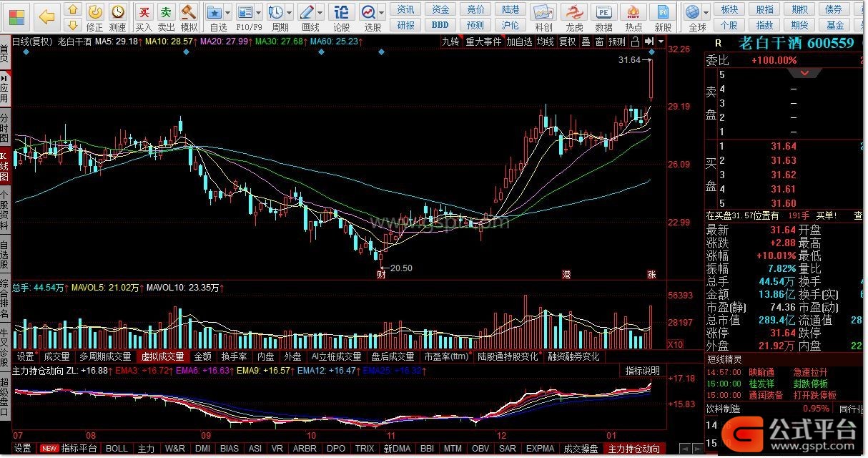Expand the 自选 dropdown arrow
The image size is (868, 458).
tap(228, 13)
